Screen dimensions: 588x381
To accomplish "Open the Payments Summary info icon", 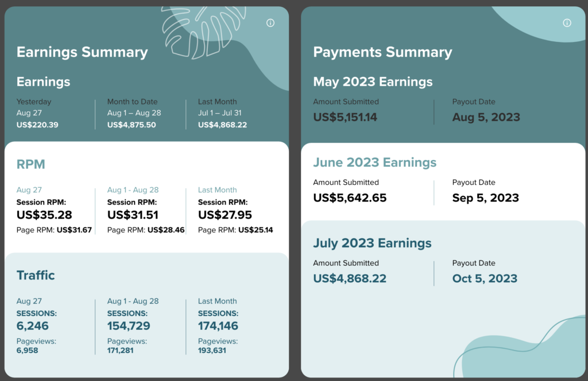I will [x=567, y=23].
